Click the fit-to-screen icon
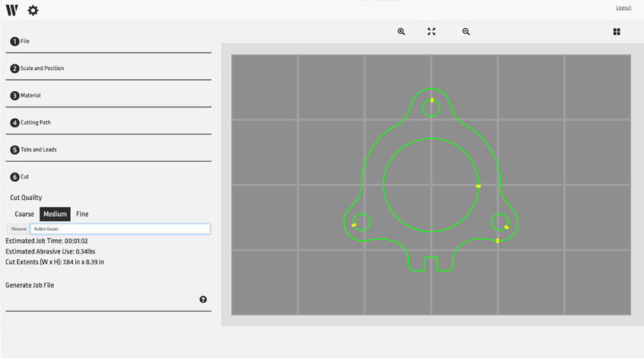Screen dimensions: 644x358 [431, 32]
